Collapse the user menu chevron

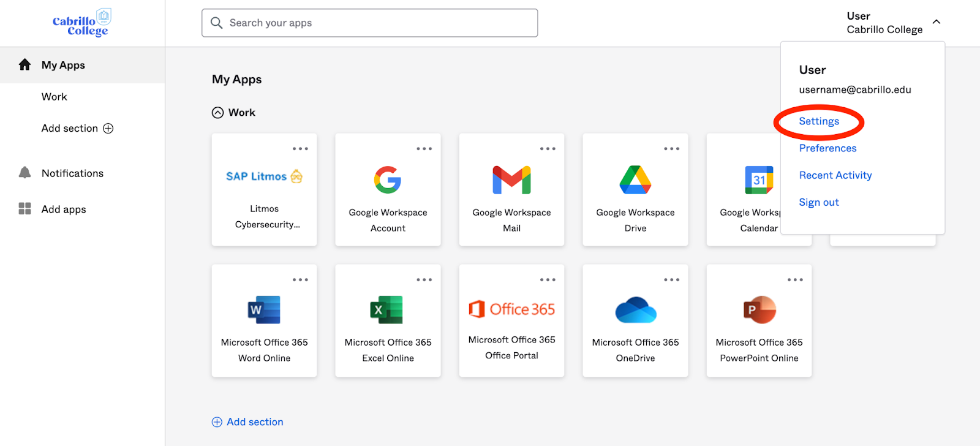pos(937,22)
